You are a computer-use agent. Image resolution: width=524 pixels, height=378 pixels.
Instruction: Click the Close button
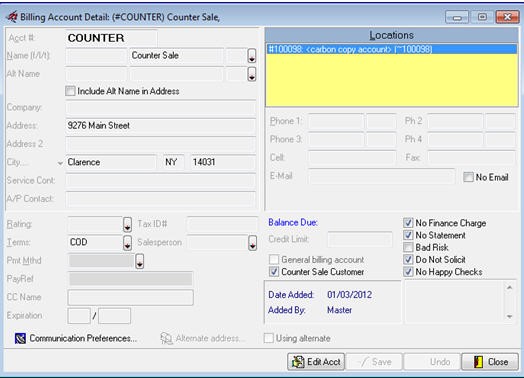(490, 362)
